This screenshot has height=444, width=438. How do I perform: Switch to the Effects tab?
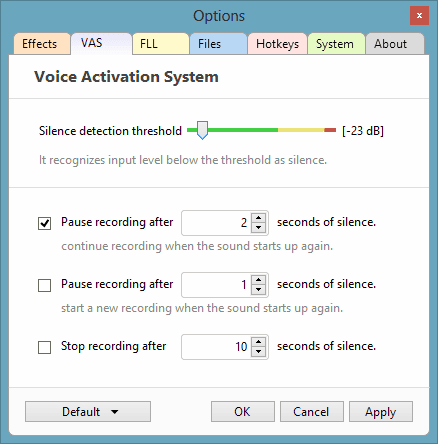[x=42, y=44]
